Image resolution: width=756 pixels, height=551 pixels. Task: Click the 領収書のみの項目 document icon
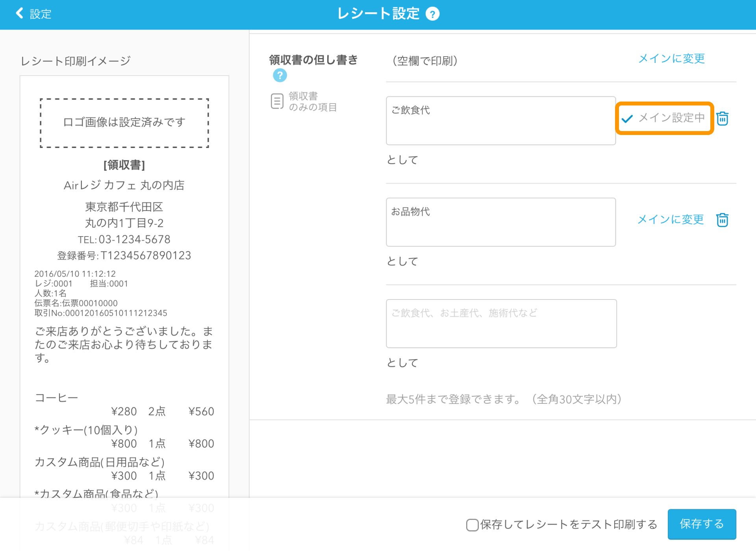coord(277,101)
